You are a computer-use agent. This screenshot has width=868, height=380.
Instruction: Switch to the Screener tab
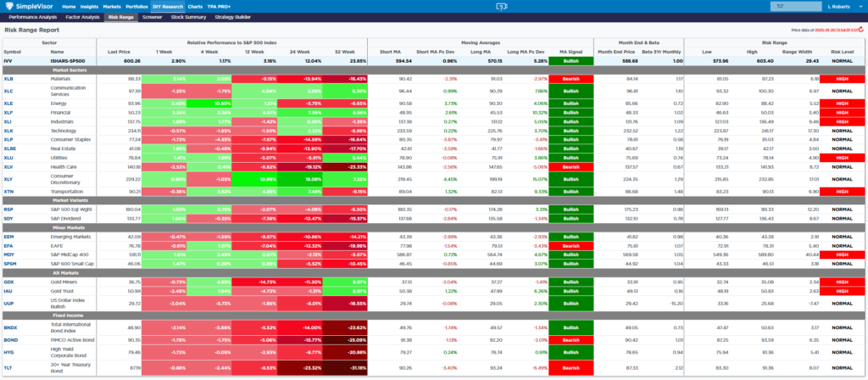[x=152, y=17]
